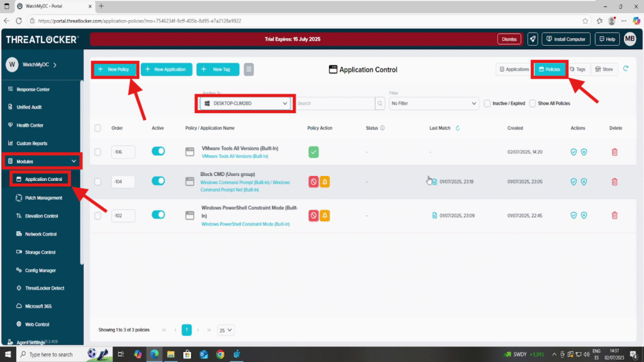Click the green permit action icon for VMware Tools

313,152
